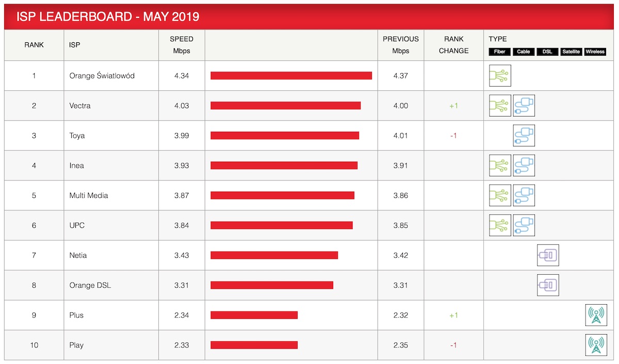The image size is (619, 364).
Task: Click the +1 rank change for Vectra
Action: click(453, 106)
